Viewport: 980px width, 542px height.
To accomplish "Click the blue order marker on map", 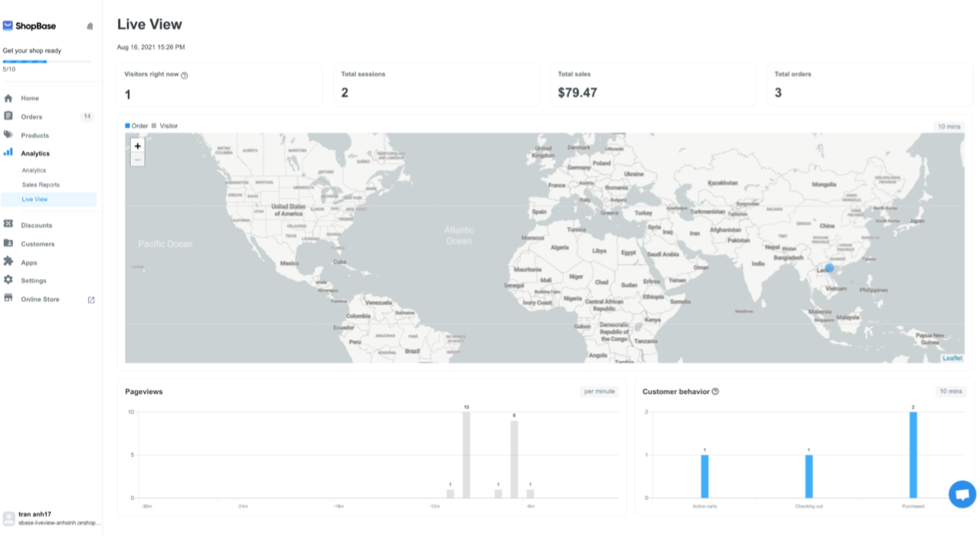I will pos(829,268).
